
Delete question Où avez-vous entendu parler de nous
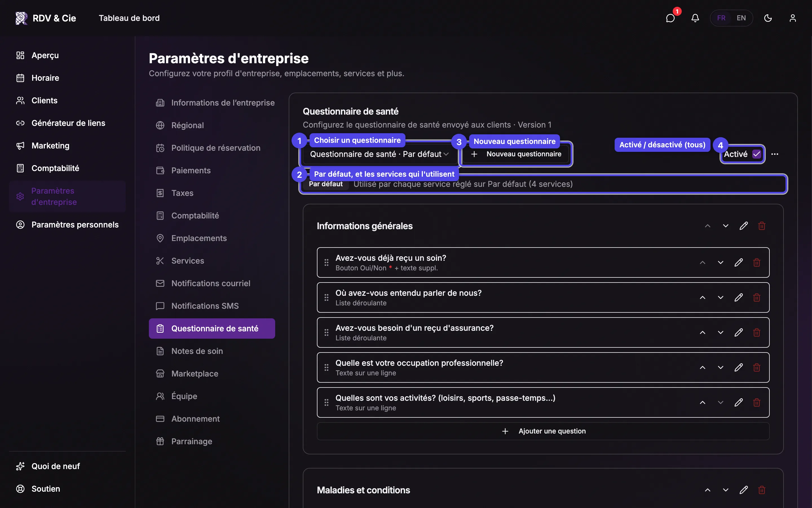757,297
